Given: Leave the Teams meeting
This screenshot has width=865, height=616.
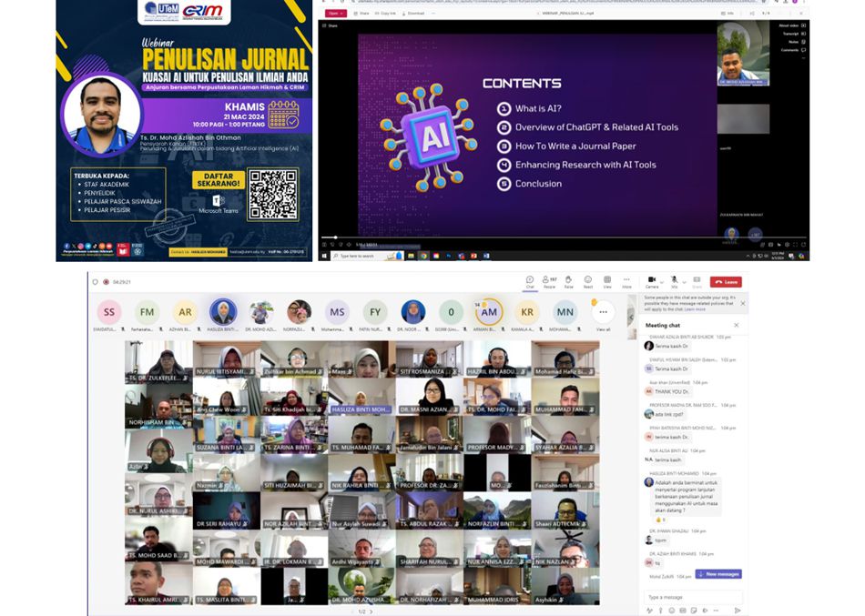Looking at the screenshot, I should pyautogui.click(x=726, y=282).
